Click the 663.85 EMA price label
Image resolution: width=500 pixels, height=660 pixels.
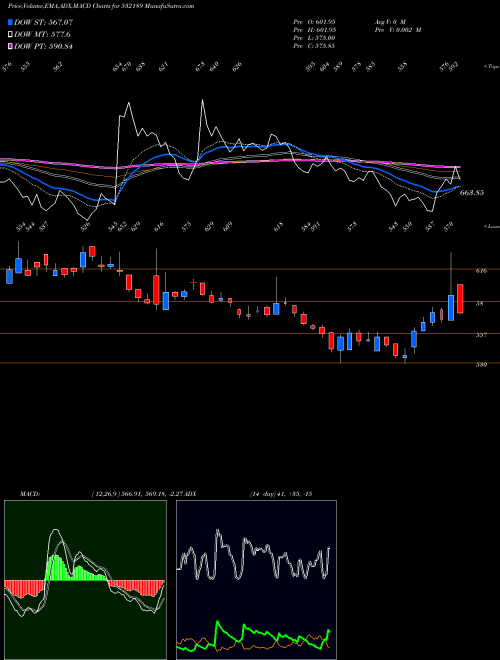pyautogui.click(x=472, y=193)
